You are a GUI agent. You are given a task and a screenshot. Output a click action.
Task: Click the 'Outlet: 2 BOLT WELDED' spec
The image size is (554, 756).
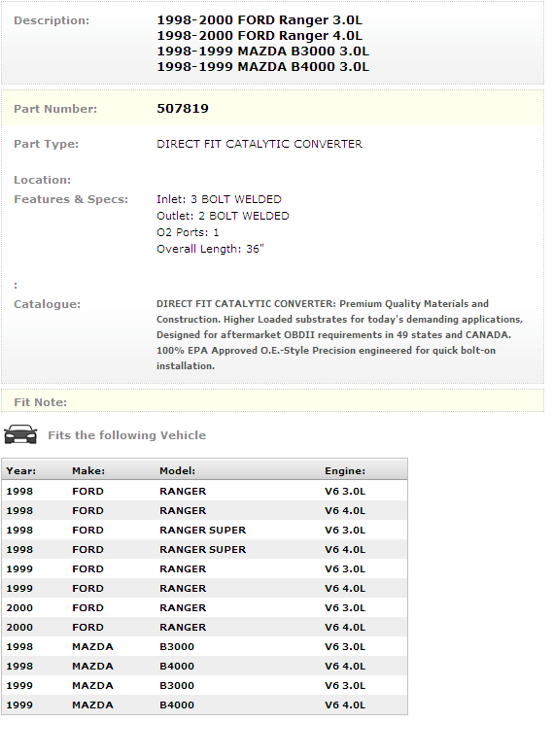tap(223, 216)
